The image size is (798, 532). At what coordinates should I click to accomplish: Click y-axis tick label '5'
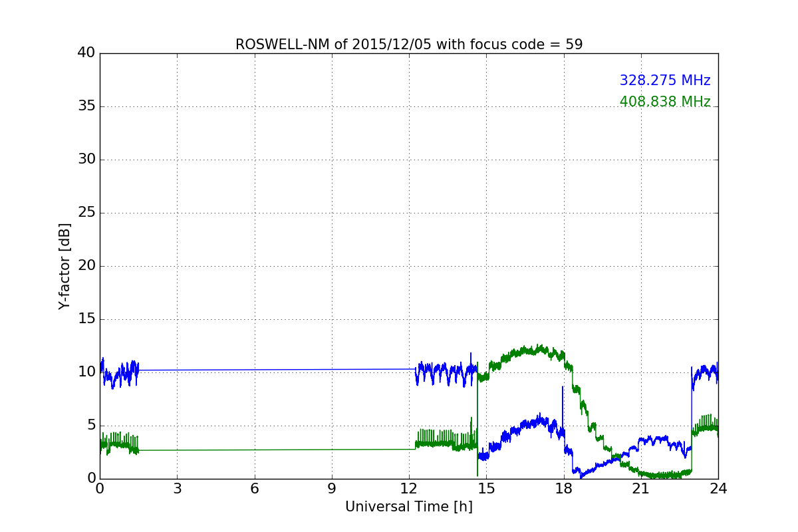(x=91, y=426)
